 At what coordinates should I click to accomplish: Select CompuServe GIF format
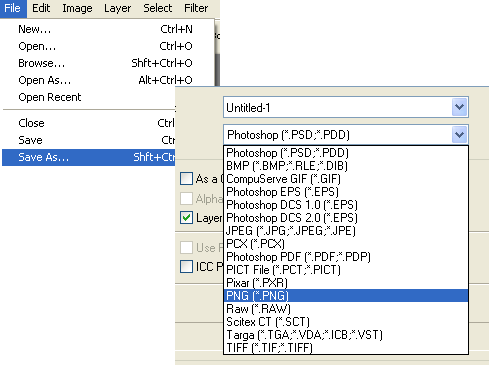[x=346, y=179]
